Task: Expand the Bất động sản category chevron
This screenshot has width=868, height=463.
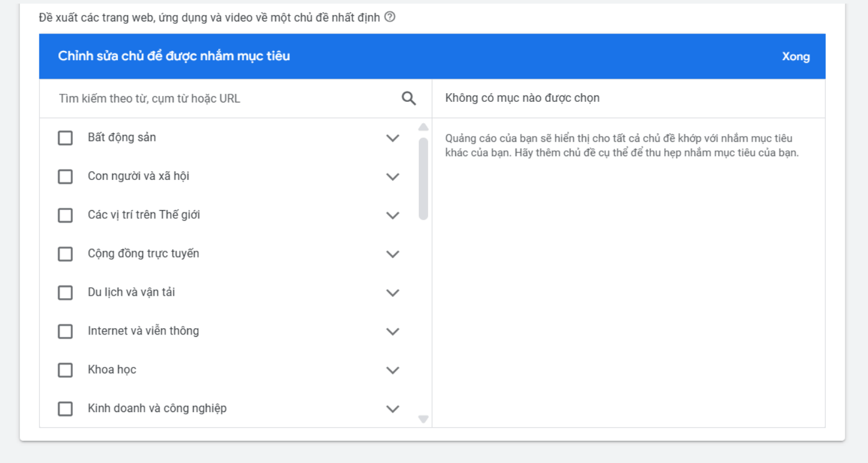Action: [393, 138]
